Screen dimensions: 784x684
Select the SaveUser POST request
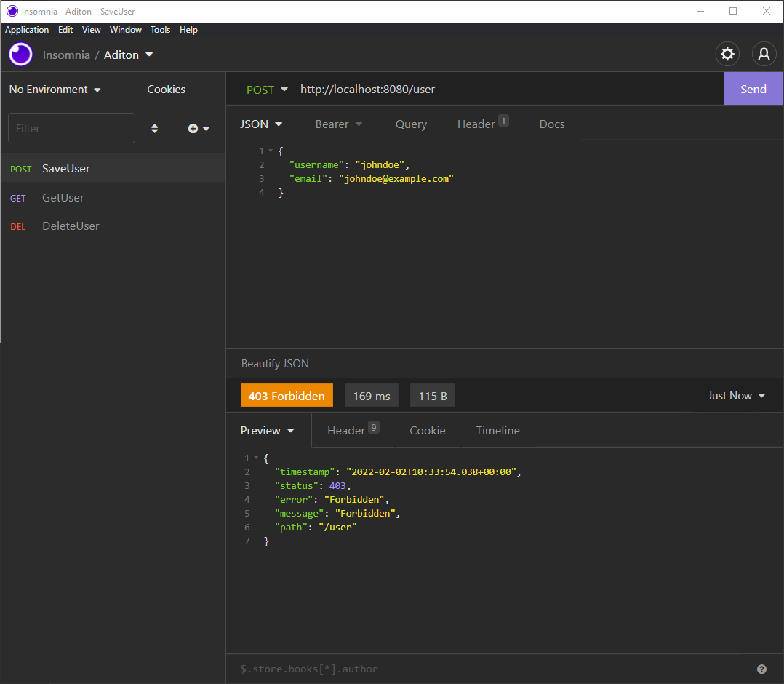pos(113,169)
